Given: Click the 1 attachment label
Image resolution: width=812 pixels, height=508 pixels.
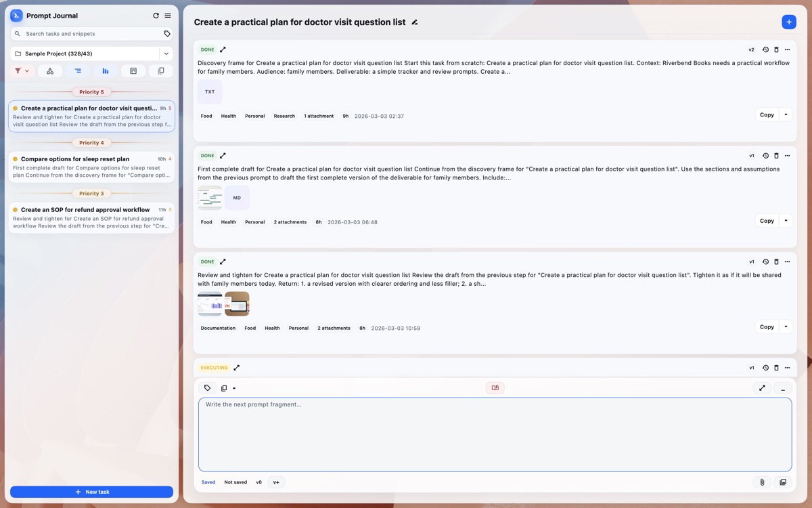Looking at the screenshot, I should 319,116.
